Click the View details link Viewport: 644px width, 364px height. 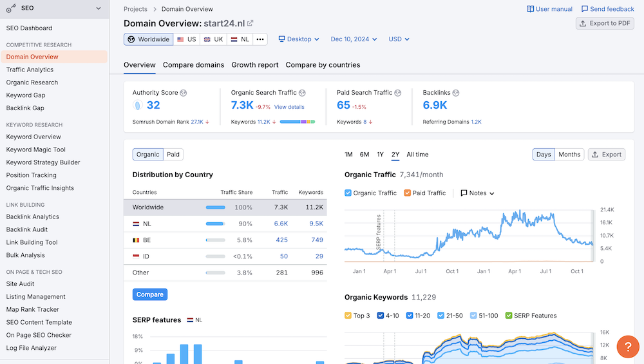point(289,107)
